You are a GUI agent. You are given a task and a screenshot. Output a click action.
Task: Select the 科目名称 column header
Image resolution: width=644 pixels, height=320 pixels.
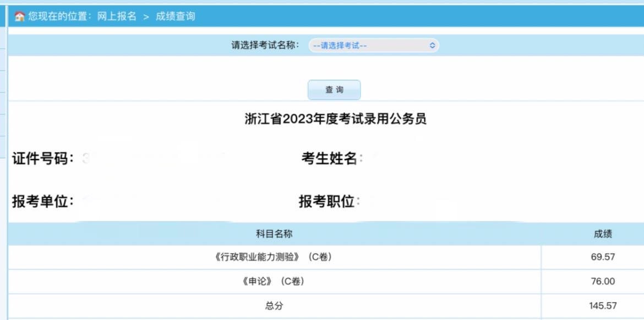pos(274,234)
